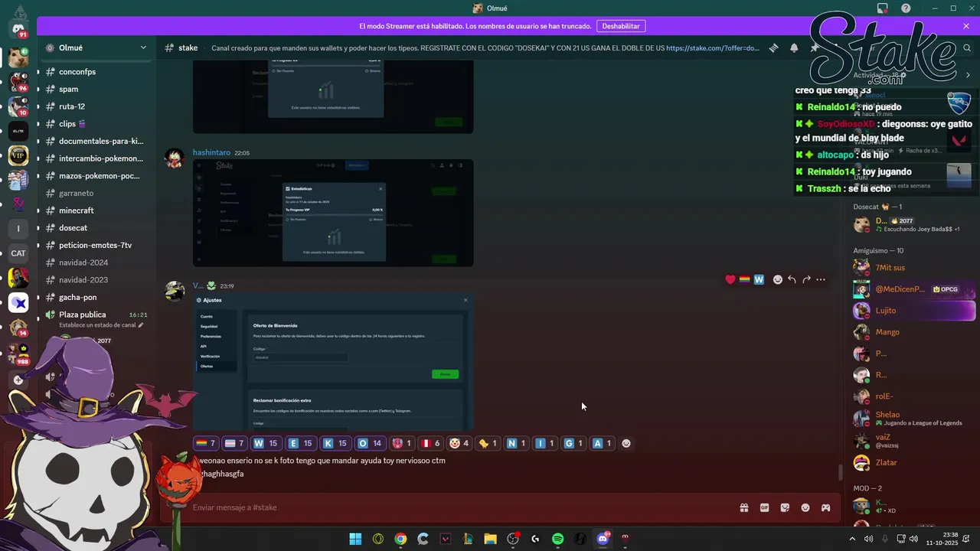Toggle the Peru flag 6 reaction
The image size is (980, 551).
[x=432, y=443]
